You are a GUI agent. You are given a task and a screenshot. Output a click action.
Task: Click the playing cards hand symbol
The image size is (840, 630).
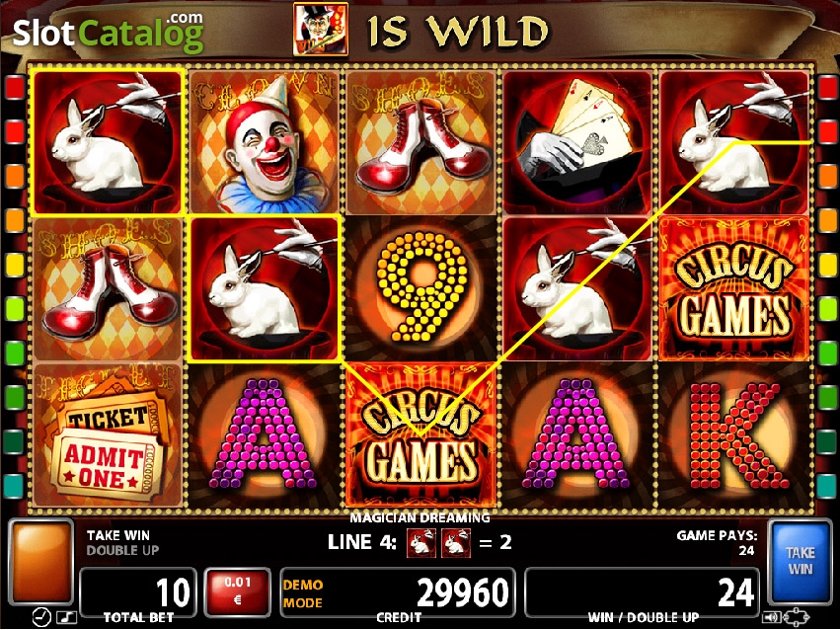coord(577,142)
